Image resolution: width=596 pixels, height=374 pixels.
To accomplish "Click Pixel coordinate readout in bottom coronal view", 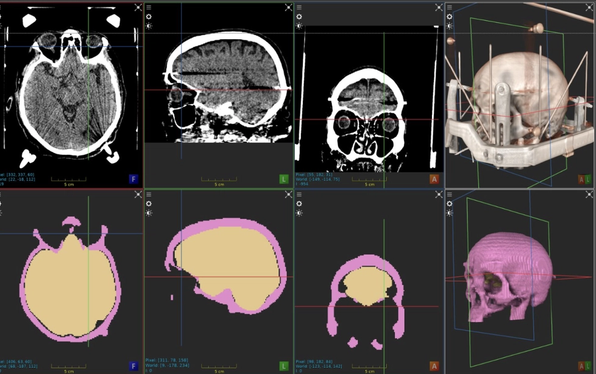I will coord(317,361).
